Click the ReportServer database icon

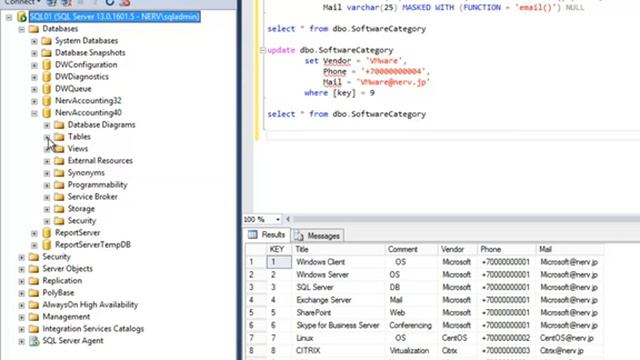coord(47,233)
